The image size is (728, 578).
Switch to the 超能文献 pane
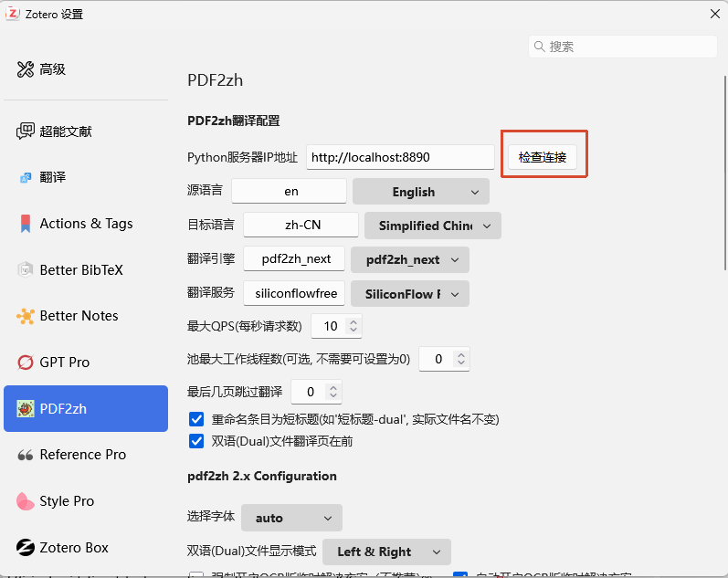(86, 131)
